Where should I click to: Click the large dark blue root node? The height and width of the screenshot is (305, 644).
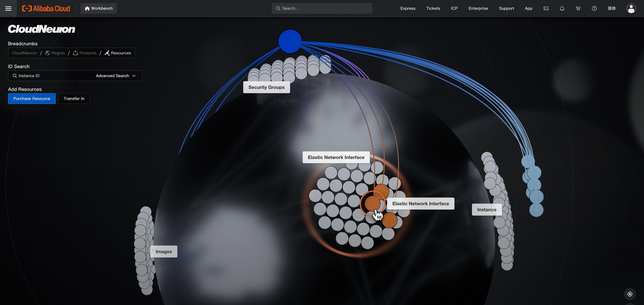click(290, 41)
